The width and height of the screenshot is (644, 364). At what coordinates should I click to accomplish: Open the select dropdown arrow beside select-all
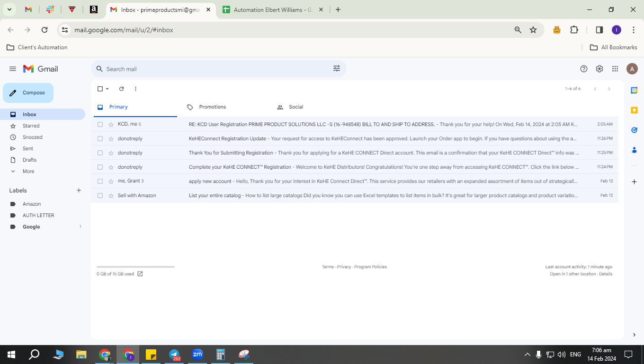click(x=107, y=89)
